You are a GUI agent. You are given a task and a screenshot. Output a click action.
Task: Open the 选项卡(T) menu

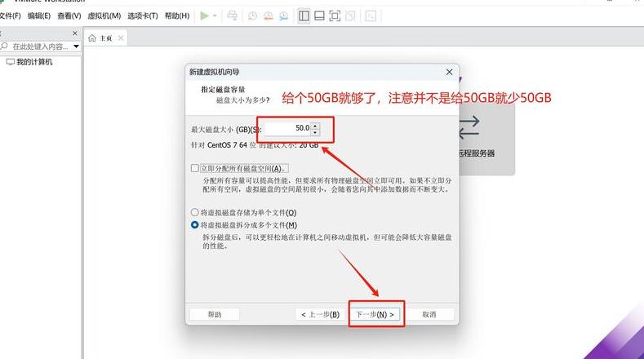click(x=143, y=16)
